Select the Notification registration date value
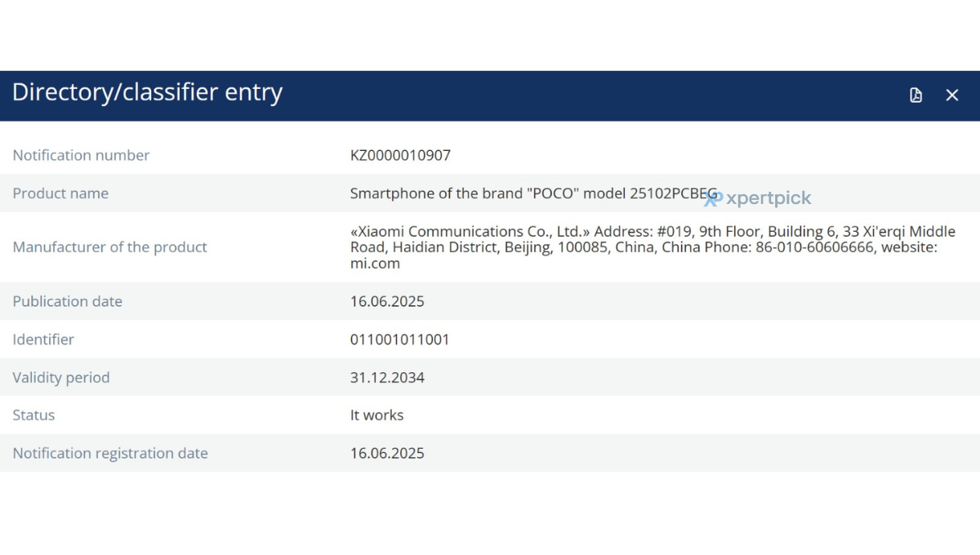This screenshot has height=555, width=980. (387, 454)
